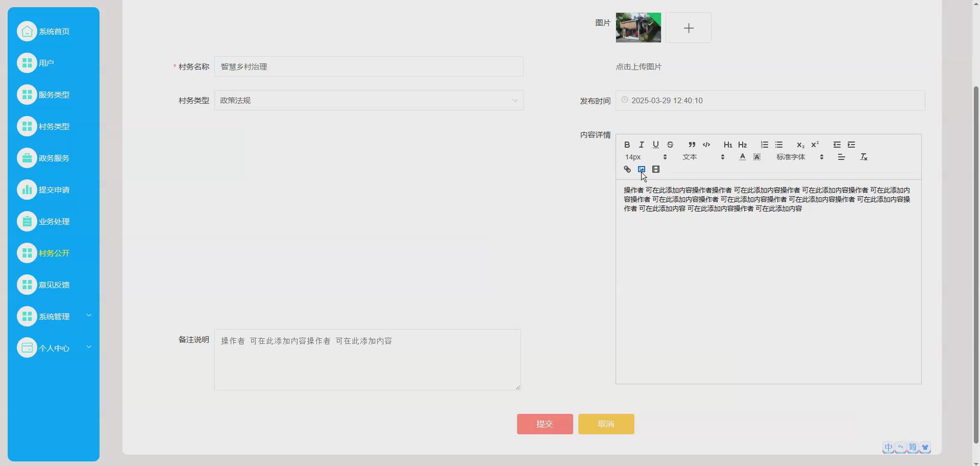This screenshot has height=466, width=980.
Task: Toggle bold formatting
Action: click(627, 145)
